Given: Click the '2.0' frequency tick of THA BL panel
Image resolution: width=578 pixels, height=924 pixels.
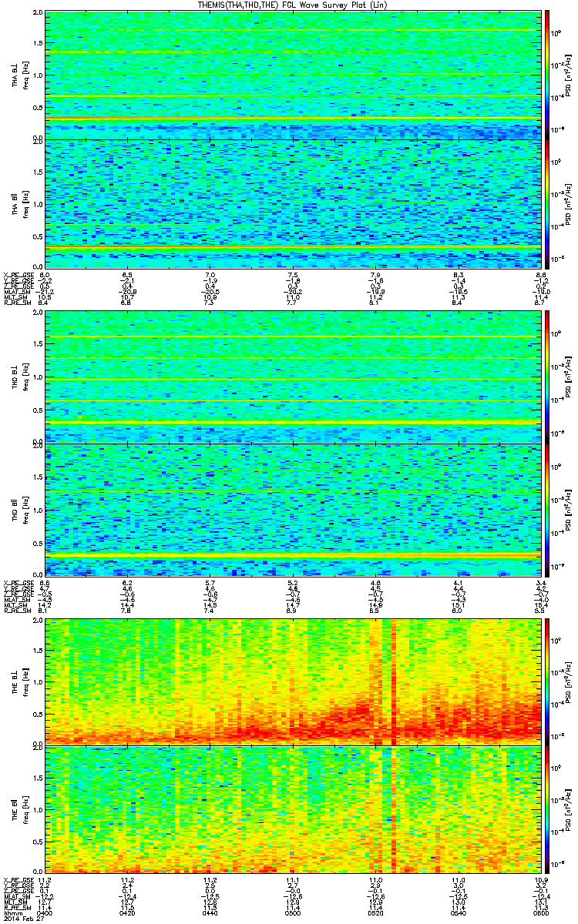Looking at the screenshot, I should click(x=38, y=14).
